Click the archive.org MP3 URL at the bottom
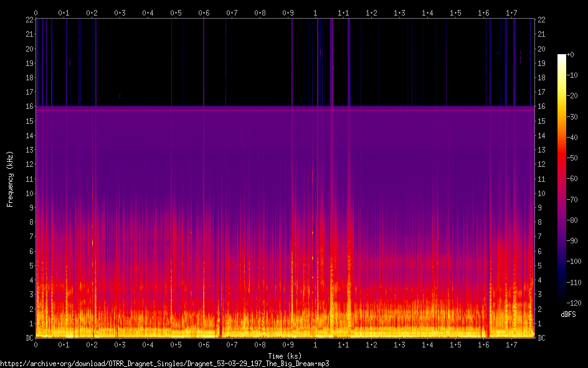 (x=164, y=363)
